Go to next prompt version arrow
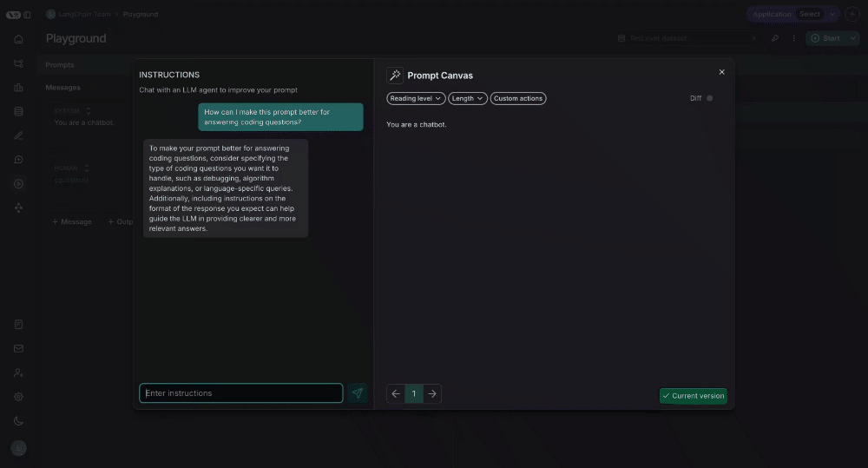This screenshot has height=468, width=868. [x=432, y=394]
